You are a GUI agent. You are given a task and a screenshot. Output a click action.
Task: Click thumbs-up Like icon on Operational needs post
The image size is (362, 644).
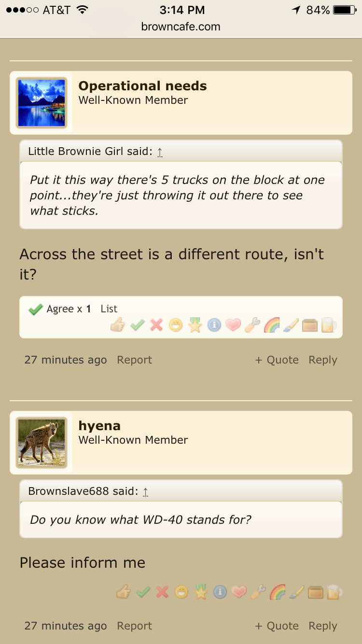118,325
